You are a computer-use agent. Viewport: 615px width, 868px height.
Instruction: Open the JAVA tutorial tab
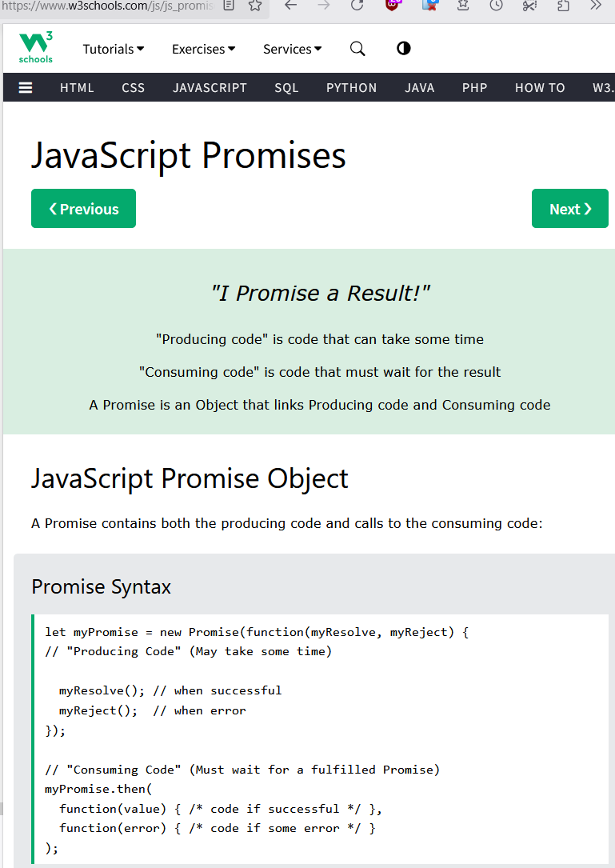(x=420, y=87)
